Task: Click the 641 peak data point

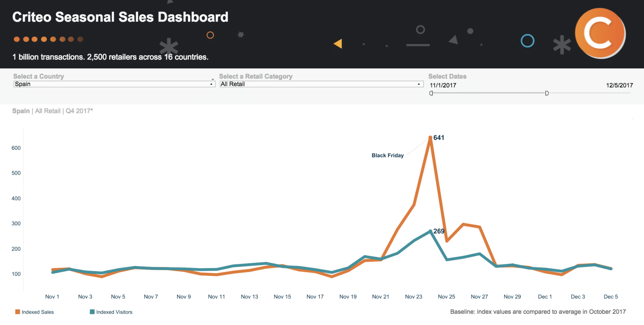Action: [x=430, y=138]
